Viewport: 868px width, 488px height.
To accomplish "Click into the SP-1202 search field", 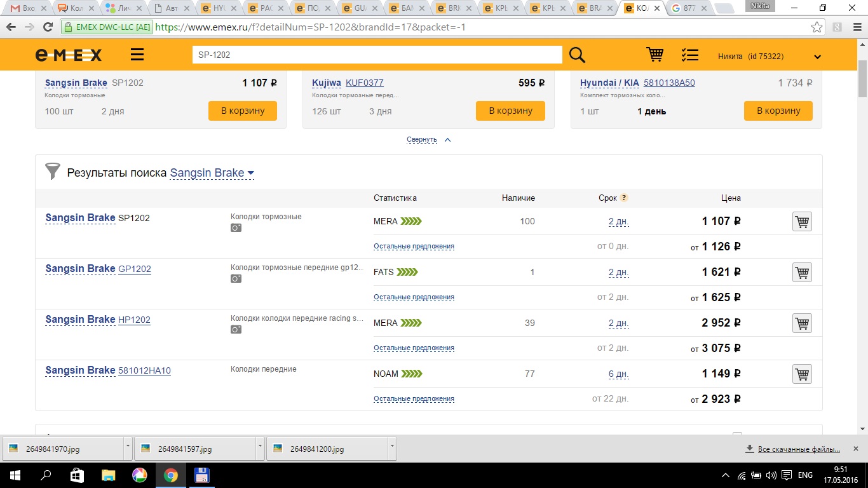I will (x=377, y=55).
